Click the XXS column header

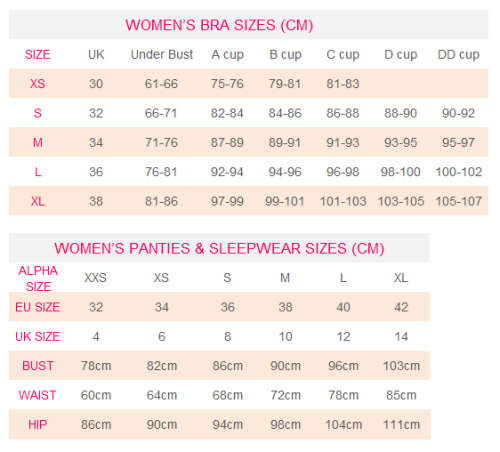(x=95, y=278)
